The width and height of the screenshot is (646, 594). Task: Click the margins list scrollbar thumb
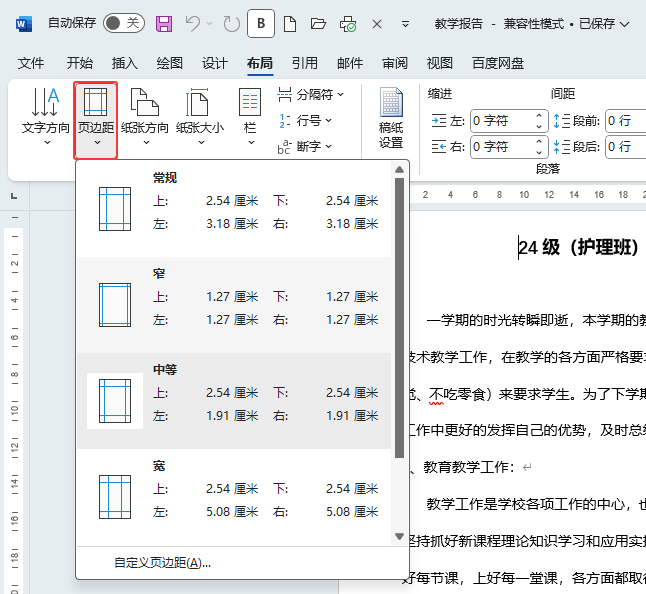[x=399, y=318]
